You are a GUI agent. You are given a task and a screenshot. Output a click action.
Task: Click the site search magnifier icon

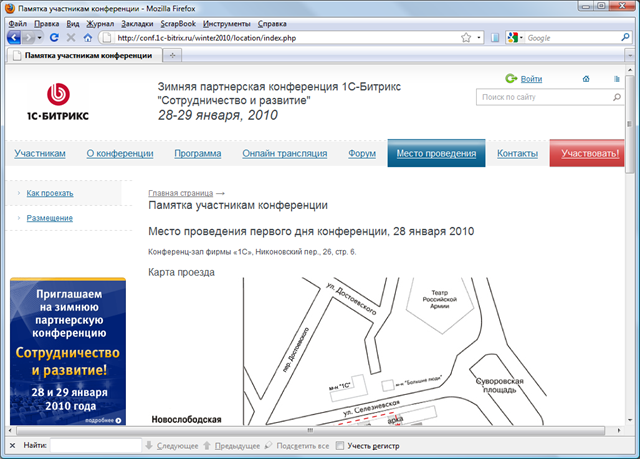(617, 97)
